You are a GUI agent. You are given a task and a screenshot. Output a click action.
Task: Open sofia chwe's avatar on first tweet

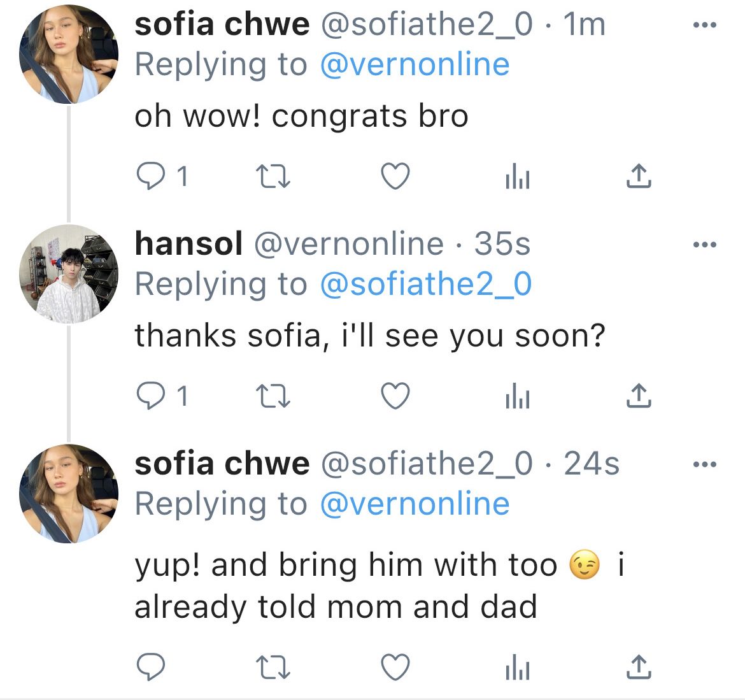tap(69, 55)
